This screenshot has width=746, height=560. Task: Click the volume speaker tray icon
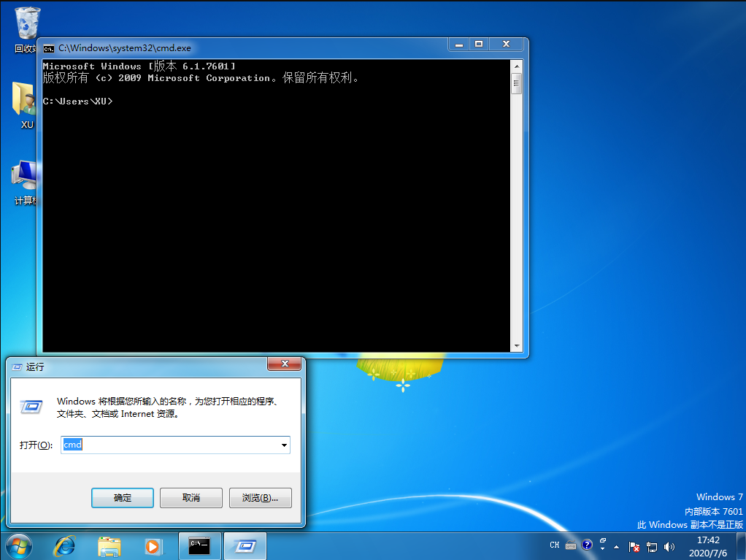point(669,546)
